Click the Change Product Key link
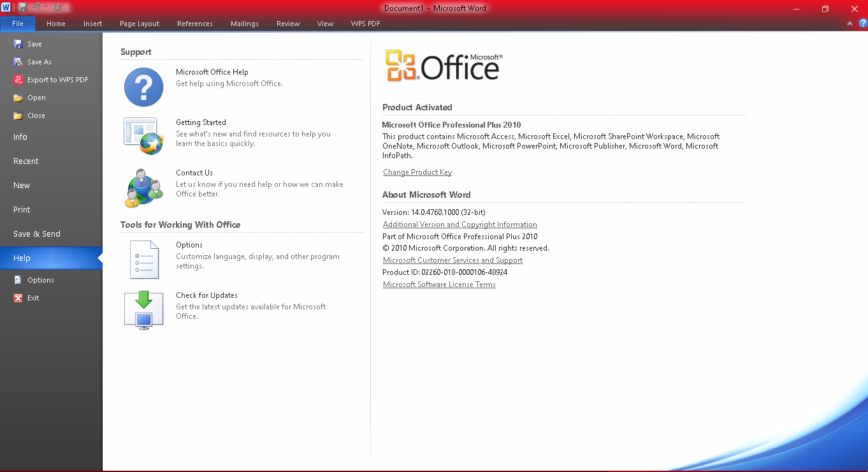 pos(417,172)
